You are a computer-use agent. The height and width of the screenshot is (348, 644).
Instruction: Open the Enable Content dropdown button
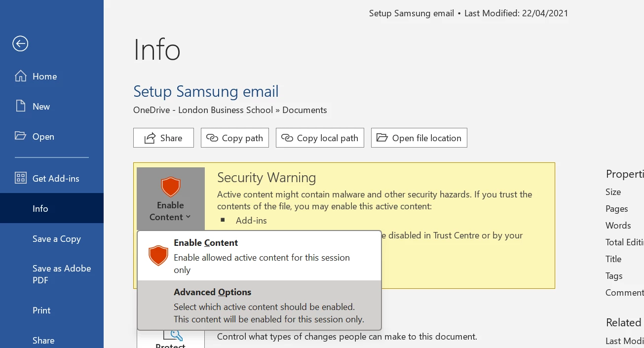point(171,198)
